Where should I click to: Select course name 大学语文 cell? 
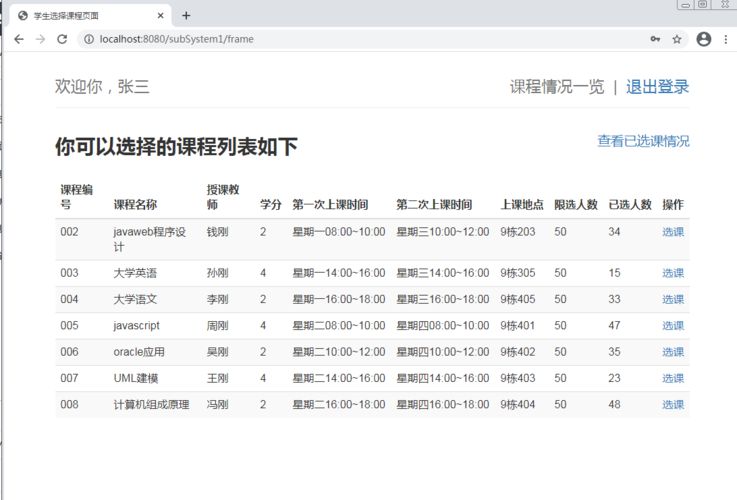[135, 299]
